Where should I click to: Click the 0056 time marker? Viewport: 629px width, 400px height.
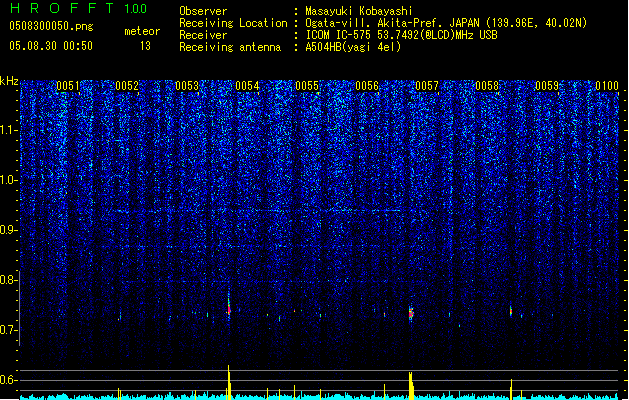pyautogui.click(x=367, y=86)
